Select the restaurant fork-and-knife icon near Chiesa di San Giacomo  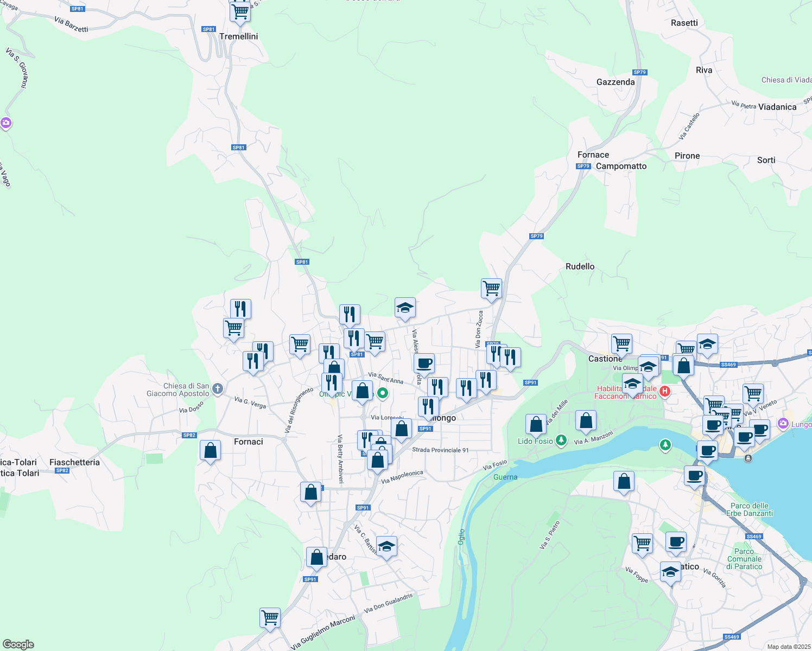253,358
